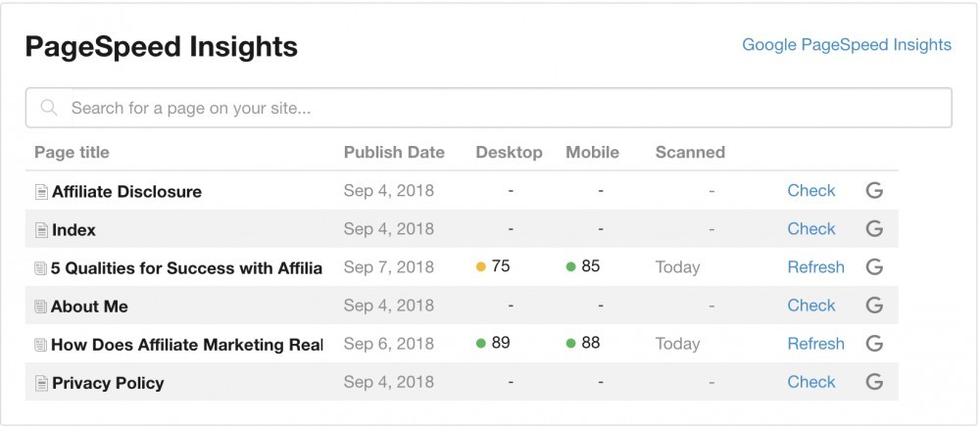Sort by Desktop column header
The height and width of the screenshot is (427, 980).
[509, 153]
